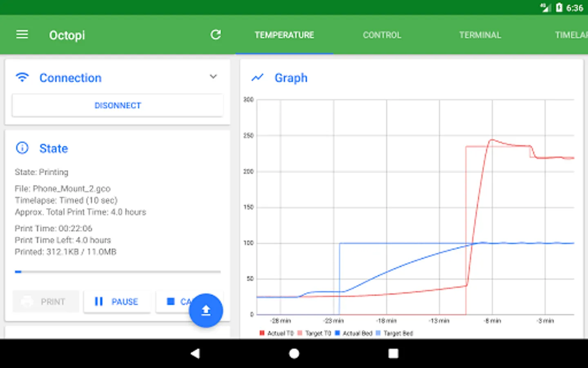Tap the Android back button
Viewport: 588px width, 368px height.
coord(195,353)
